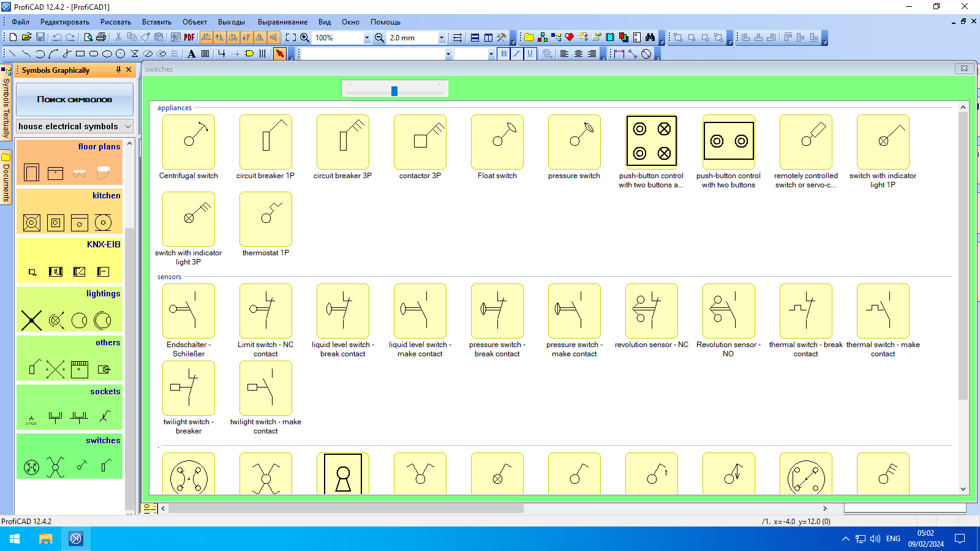Open the 2.0 mm grid size dropdown
Screen dimensions: 980x551
pyautogui.click(x=440, y=37)
